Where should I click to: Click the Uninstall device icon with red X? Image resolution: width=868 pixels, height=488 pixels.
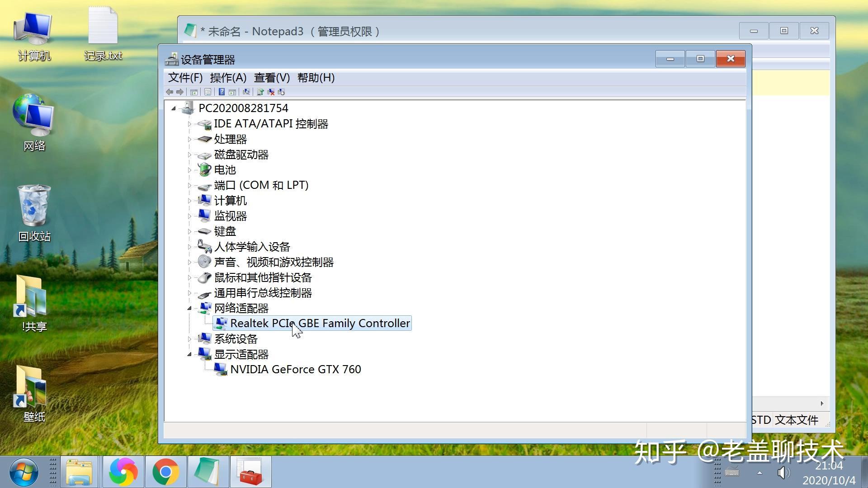[271, 92]
